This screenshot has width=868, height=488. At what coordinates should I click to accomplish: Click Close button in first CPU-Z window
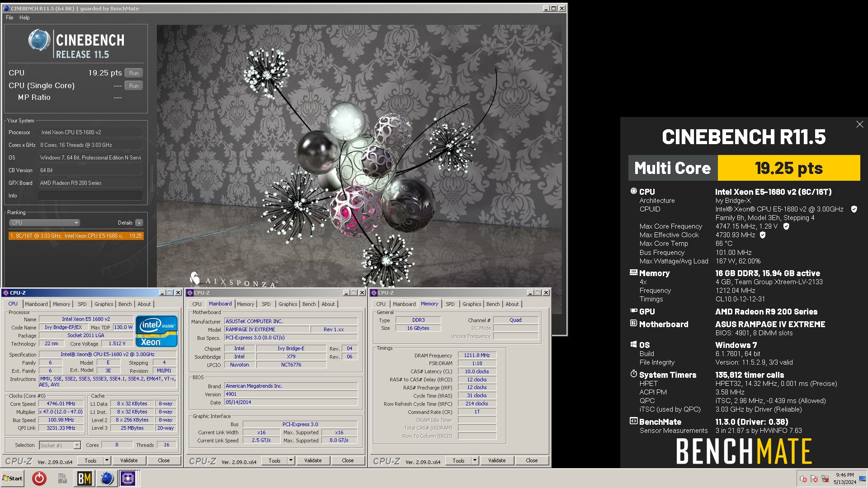tap(164, 460)
